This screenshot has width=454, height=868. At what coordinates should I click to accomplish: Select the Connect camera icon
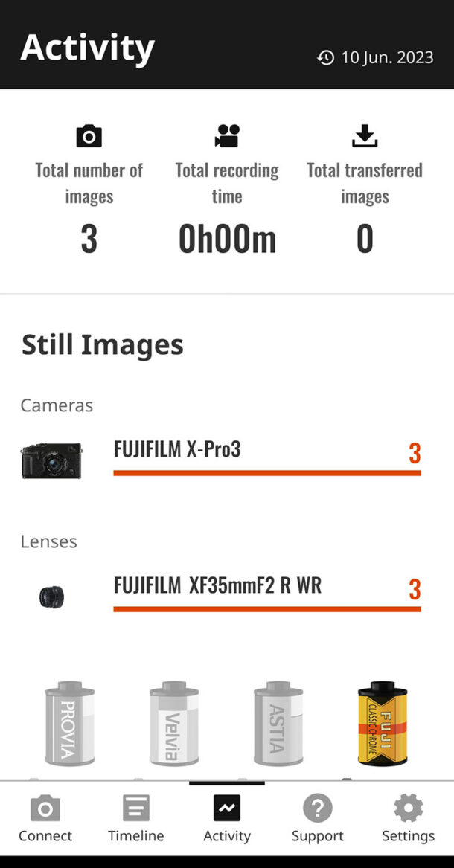[45, 808]
